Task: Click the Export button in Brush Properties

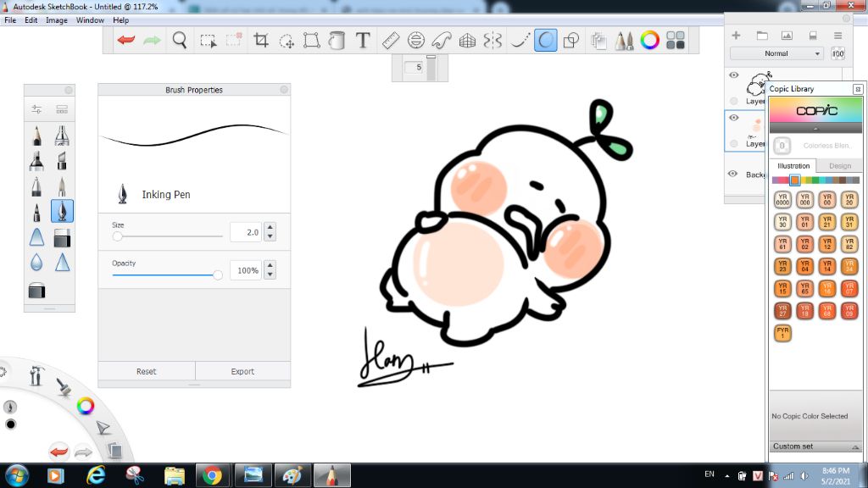Action: (242, 371)
